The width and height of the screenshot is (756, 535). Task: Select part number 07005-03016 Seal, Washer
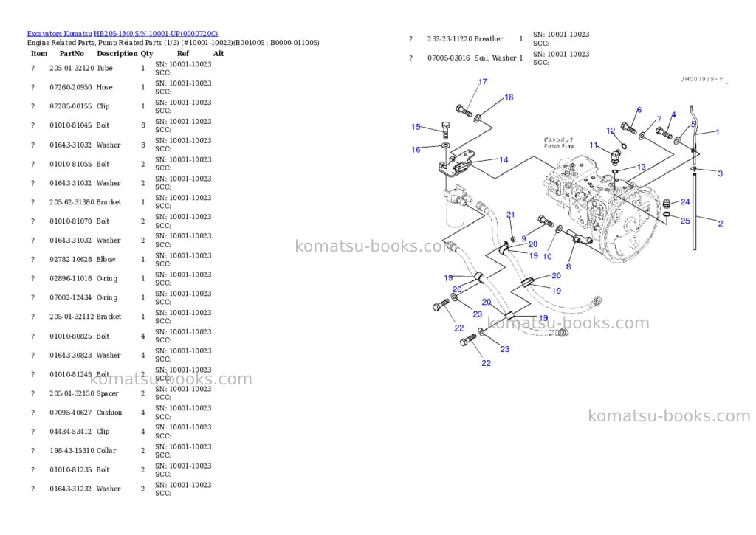coord(472,58)
